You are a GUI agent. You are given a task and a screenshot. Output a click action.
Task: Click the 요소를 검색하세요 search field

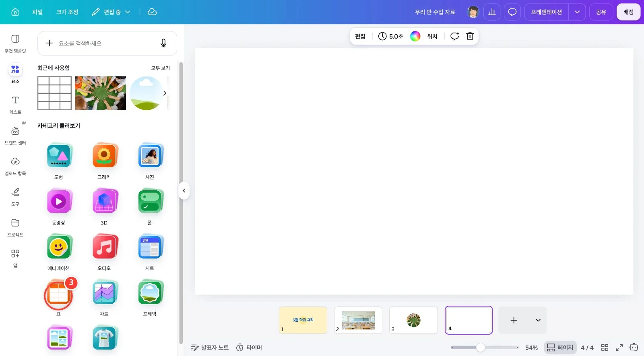tap(107, 43)
